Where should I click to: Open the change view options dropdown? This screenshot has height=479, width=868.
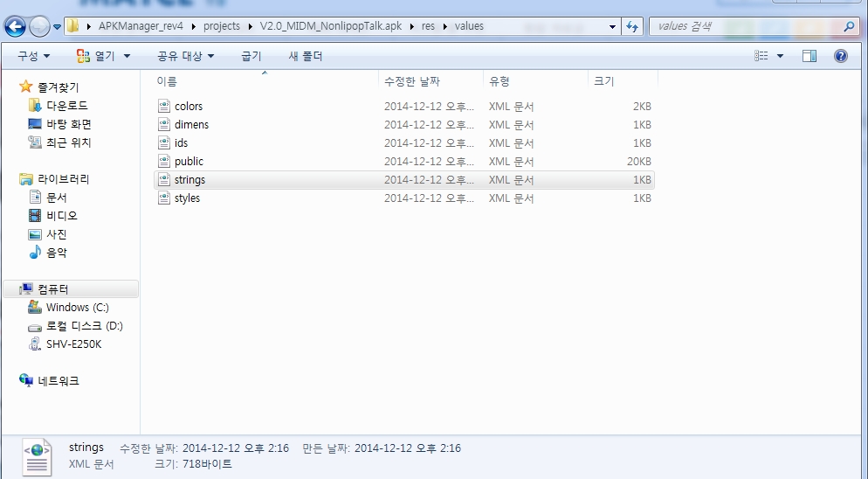[x=780, y=56]
